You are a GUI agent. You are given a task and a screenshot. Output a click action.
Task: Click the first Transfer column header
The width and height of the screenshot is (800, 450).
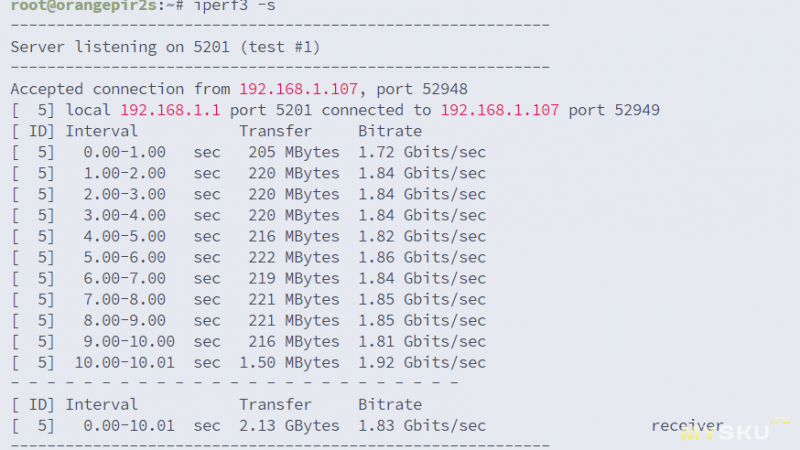(276, 131)
